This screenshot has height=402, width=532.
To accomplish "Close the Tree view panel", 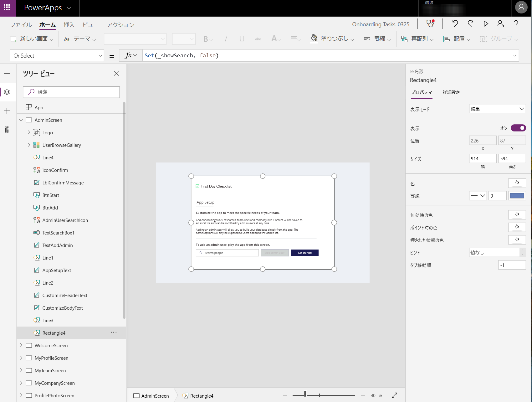I will tap(116, 73).
